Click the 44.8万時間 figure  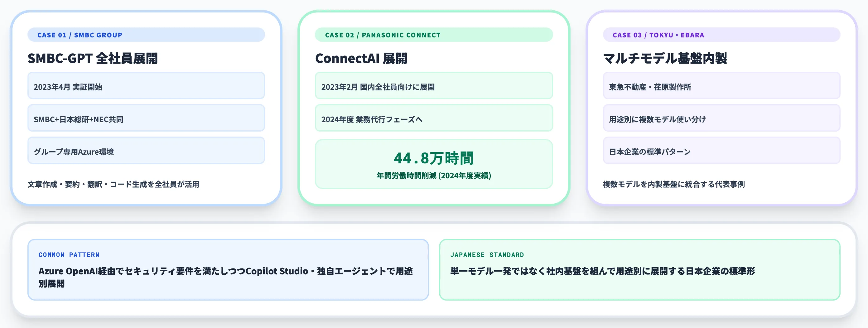point(434,158)
